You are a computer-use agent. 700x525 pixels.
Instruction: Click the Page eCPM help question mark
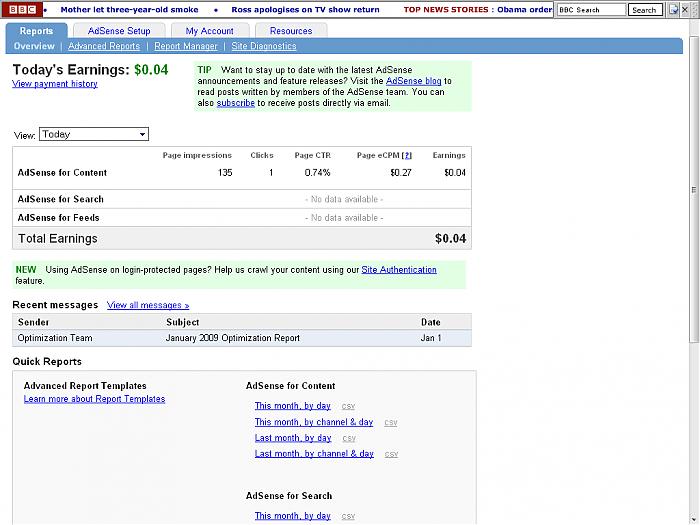pos(407,155)
